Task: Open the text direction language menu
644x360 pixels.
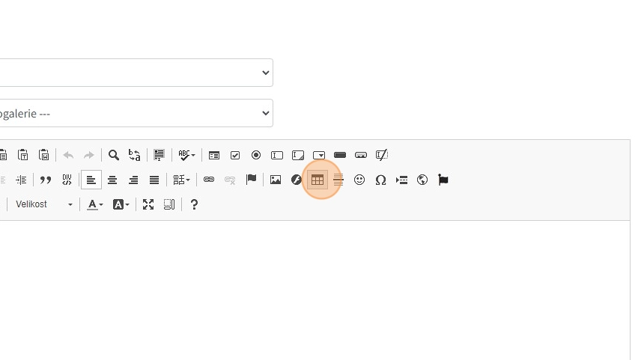Action: pyautogui.click(x=182, y=180)
